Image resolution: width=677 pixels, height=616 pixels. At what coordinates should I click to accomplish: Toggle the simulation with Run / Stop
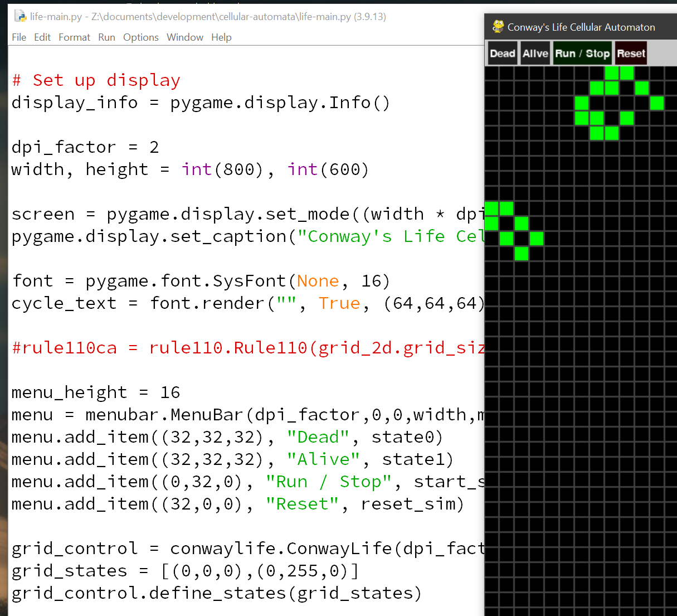pyautogui.click(x=582, y=54)
